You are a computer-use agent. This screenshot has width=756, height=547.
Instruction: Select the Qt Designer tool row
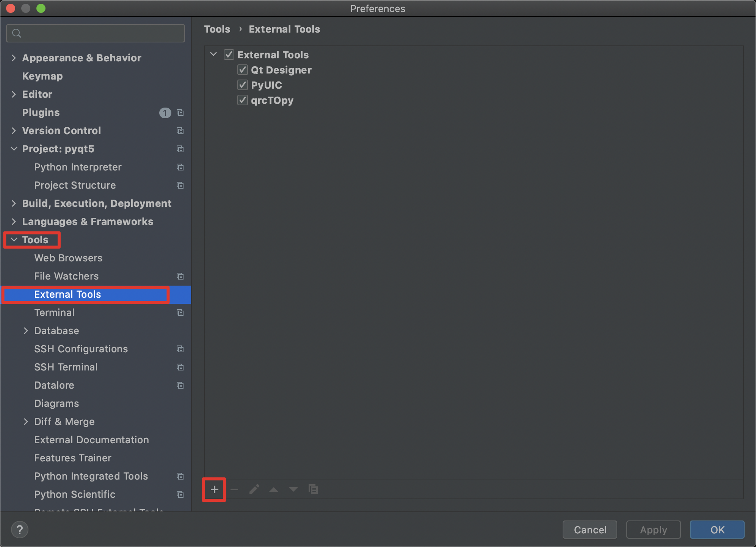pos(474,70)
